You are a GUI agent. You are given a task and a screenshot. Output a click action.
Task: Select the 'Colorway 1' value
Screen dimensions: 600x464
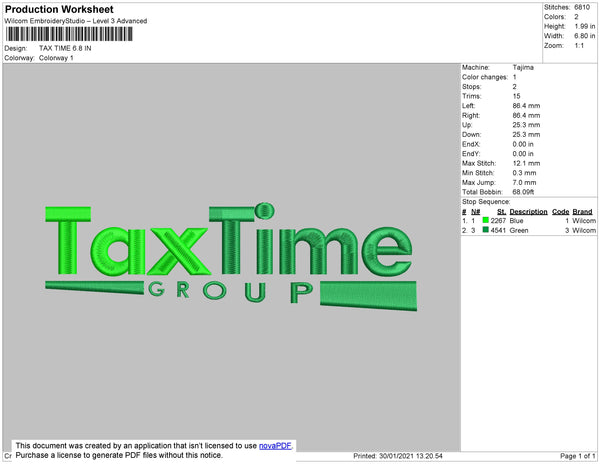click(56, 58)
